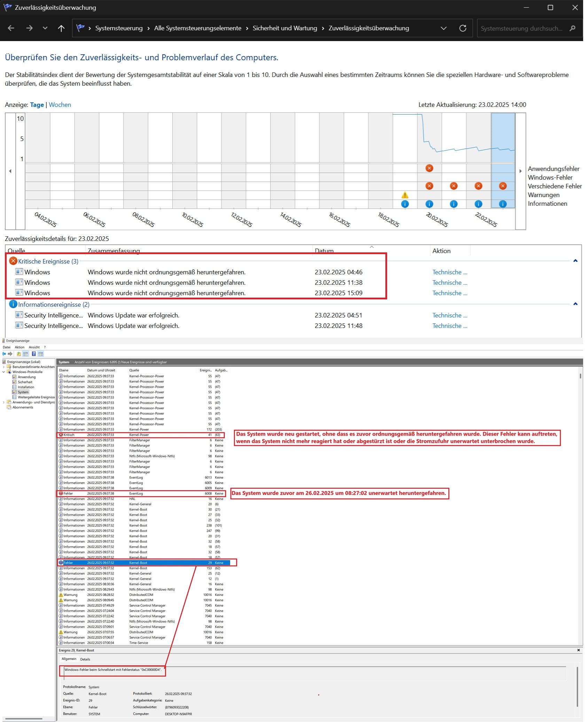Select Abonnements in the tree
Image resolution: width=588 pixels, height=722 pixels.
(x=23, y=407)
